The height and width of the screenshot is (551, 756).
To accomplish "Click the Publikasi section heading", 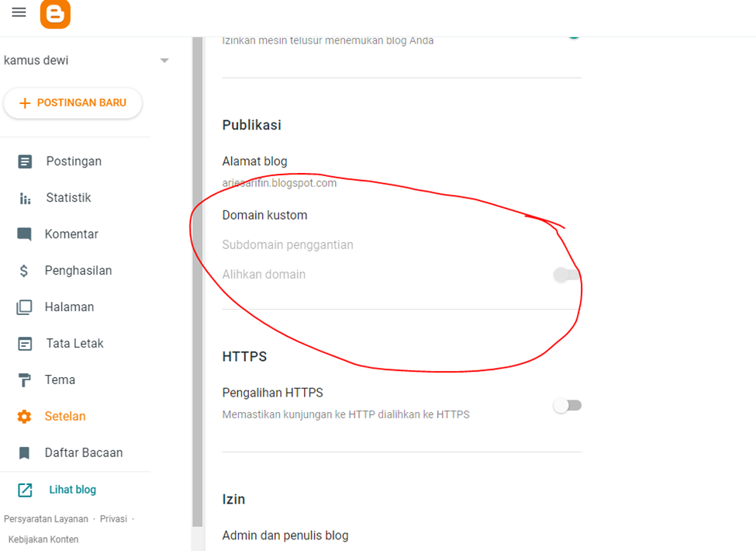I will pyautogui.click(x=252, y=125).
